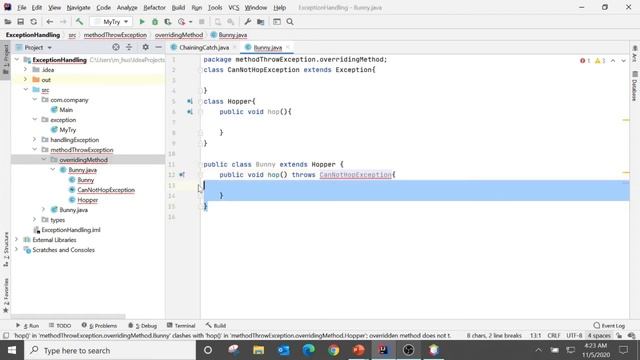Screen dimensions: 640x360
Task: Click the error count indicator in editor
Action: coord(585,60)
